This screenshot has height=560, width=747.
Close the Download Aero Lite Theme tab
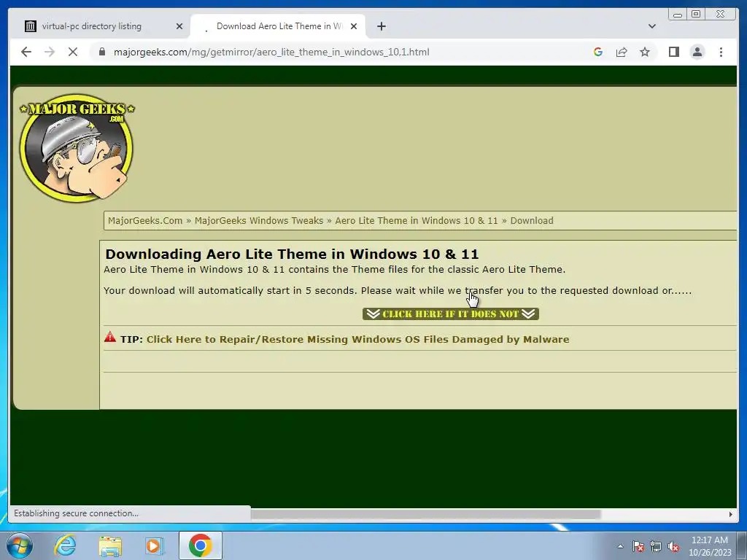point(354,26)
